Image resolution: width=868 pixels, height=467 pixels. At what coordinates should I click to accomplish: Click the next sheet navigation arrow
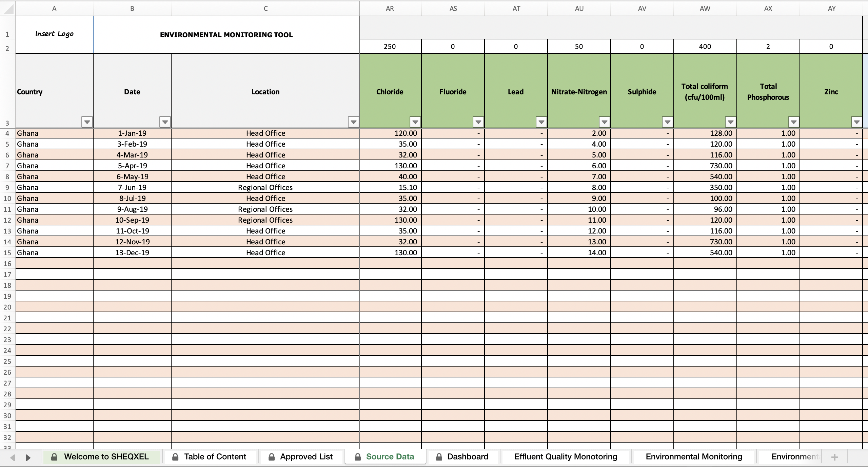28,457
